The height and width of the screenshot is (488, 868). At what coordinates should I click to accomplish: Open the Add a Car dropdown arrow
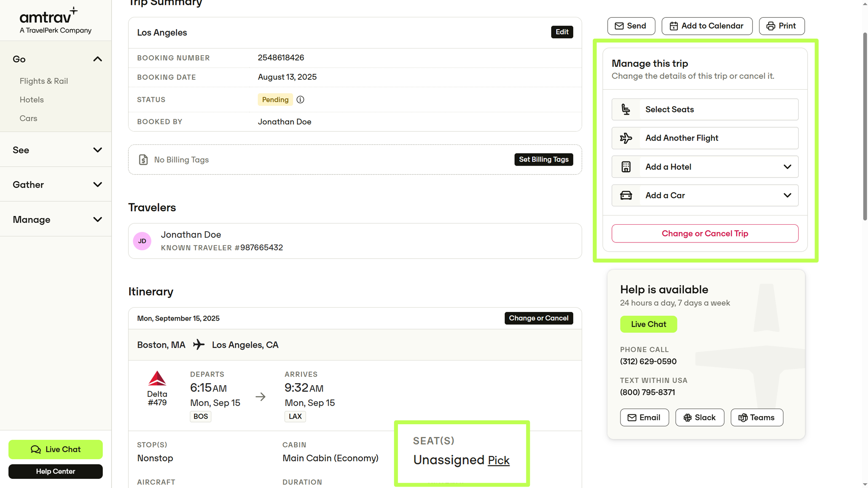[787, 195]
